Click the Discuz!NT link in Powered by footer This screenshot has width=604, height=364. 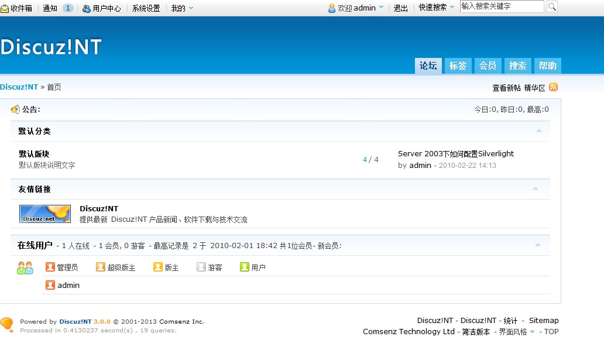(x=75, y=322)
